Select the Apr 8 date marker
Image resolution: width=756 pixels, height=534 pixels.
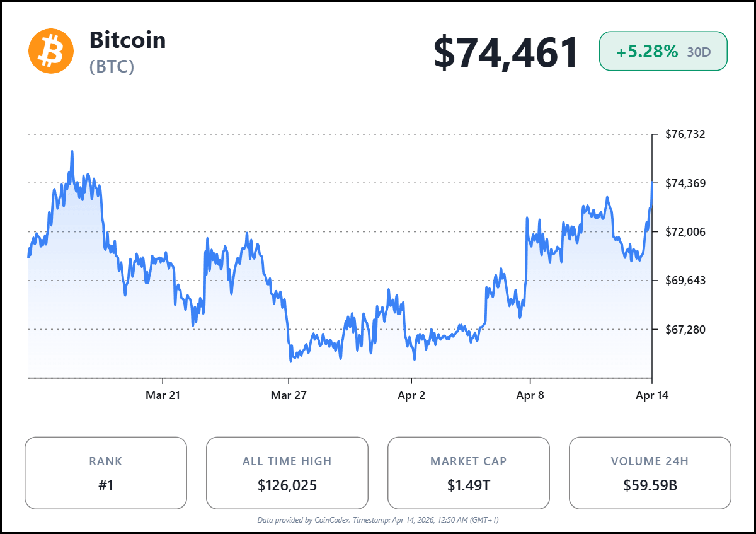point(530,395)
